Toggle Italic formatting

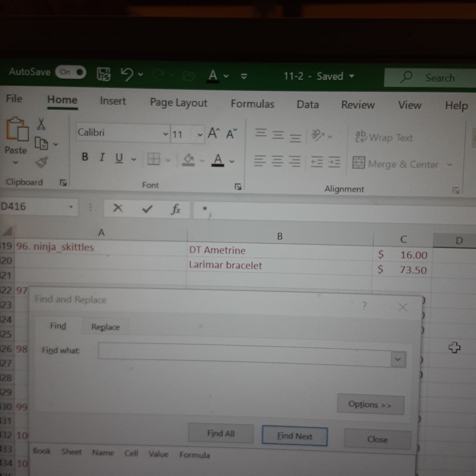102,157
